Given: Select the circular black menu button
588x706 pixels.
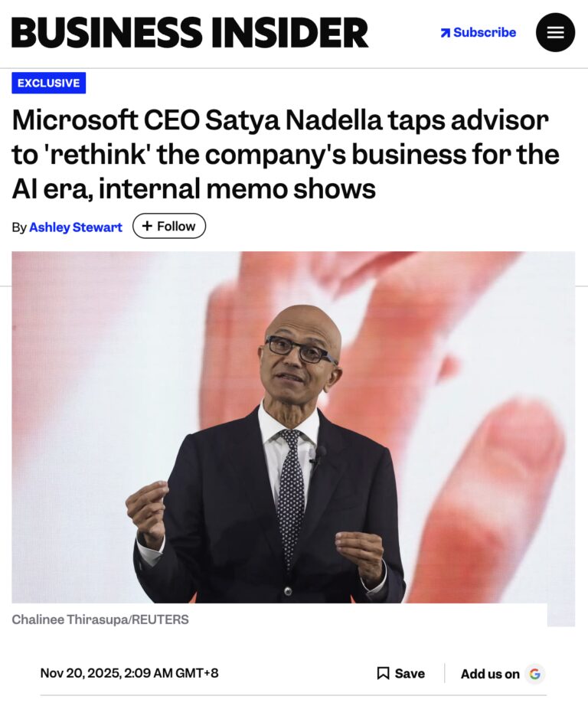Looking at the screenshot, I should [x=555, y=33].
